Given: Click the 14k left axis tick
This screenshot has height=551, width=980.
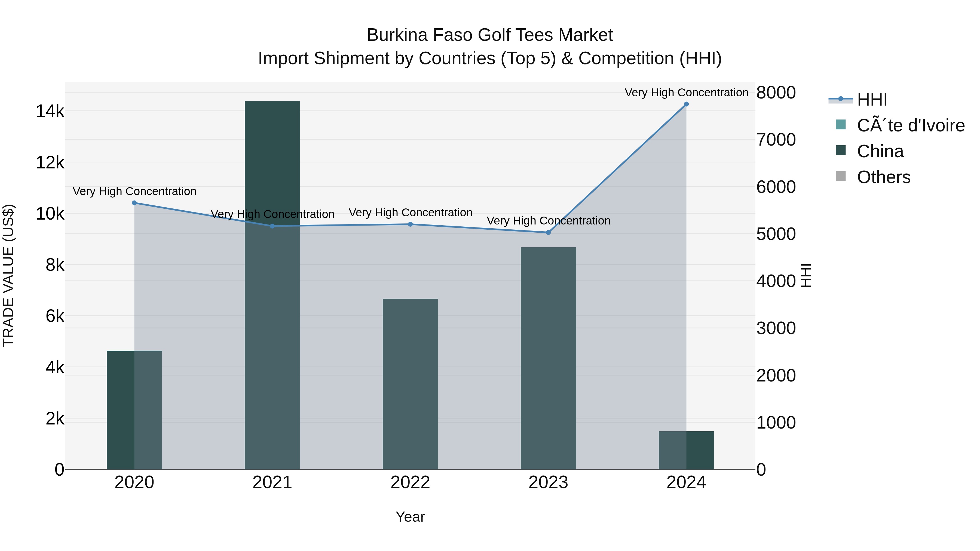Looking at the screenshot, I should pyautogui.click(x=50, y=111).
